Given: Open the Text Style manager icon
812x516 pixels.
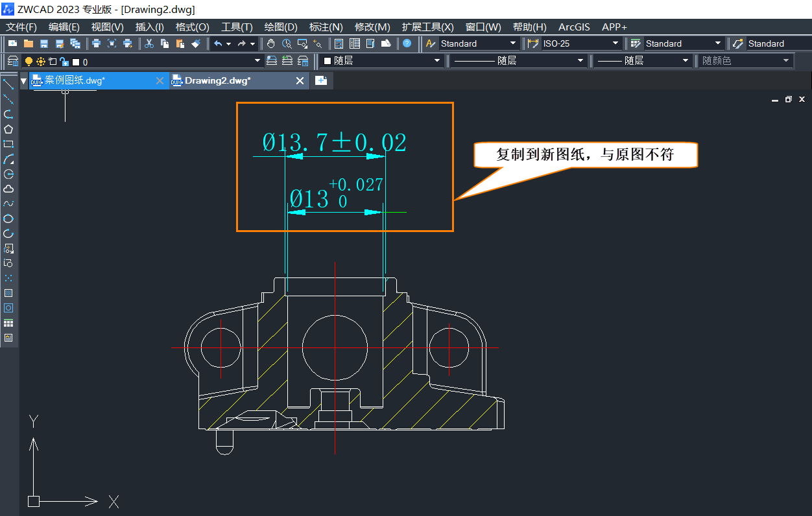Looking at the screenshot, I should pyautogui.click(x=430, y=43).
